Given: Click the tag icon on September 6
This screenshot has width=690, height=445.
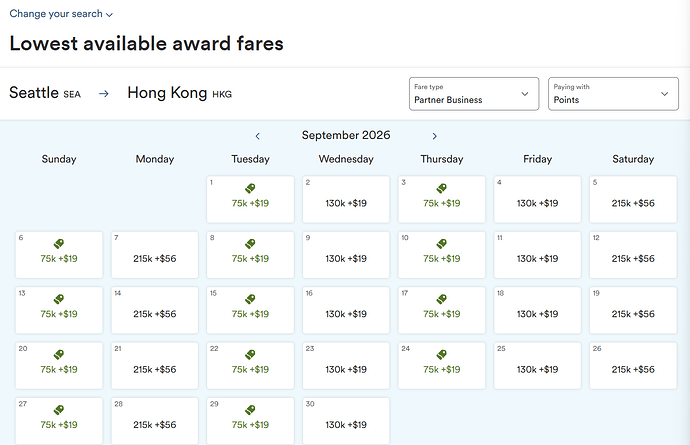Looking at the screenshot, I should click(x=58, y=244).
